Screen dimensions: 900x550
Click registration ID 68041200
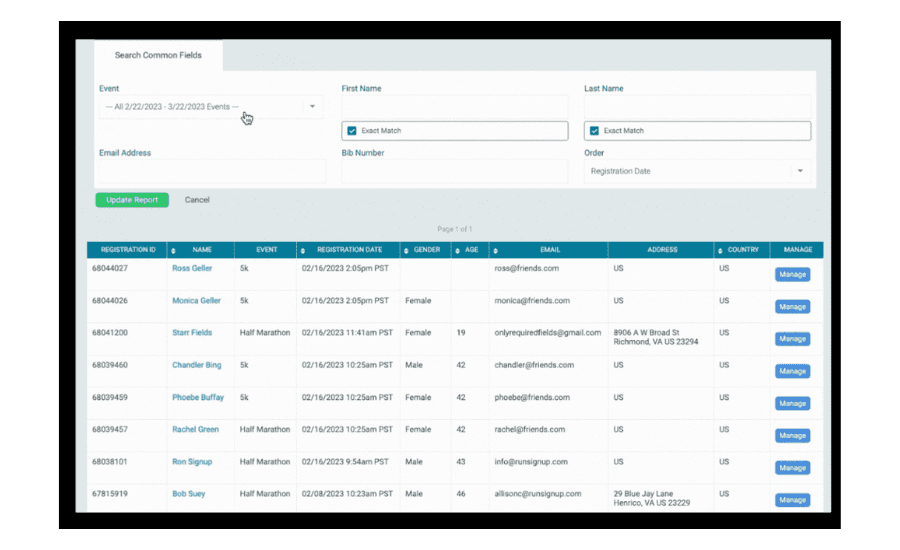(110, 332)
